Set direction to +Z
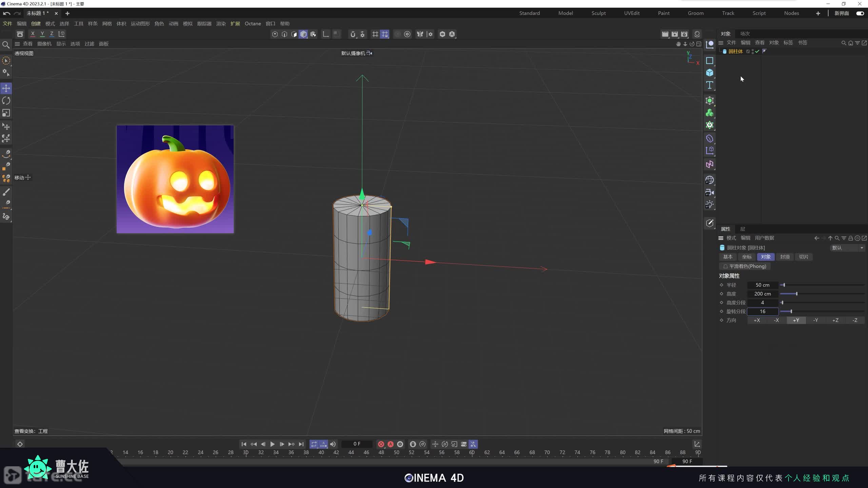The width and height of the screenshot is (868, 488). pos(835,320)
